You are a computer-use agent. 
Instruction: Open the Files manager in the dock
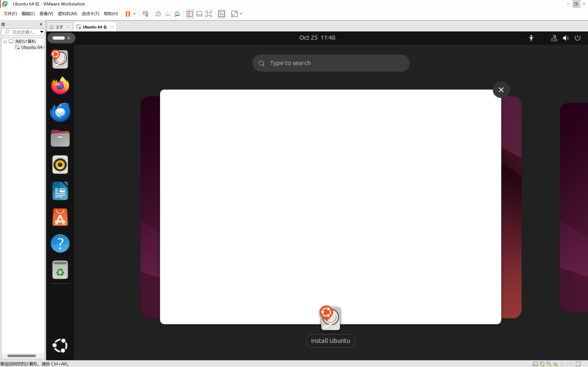60,138
